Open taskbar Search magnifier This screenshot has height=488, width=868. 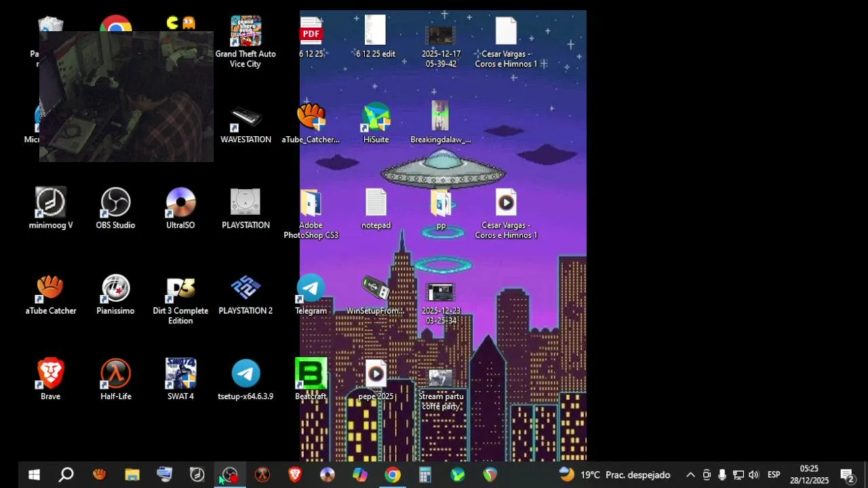66,475
